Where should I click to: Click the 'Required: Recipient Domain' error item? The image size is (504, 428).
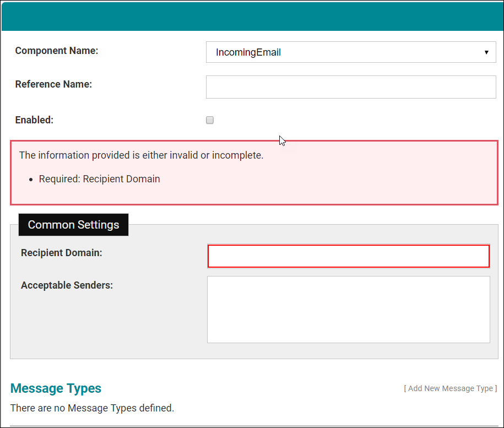pyautogui.click(x=99, y=179)
